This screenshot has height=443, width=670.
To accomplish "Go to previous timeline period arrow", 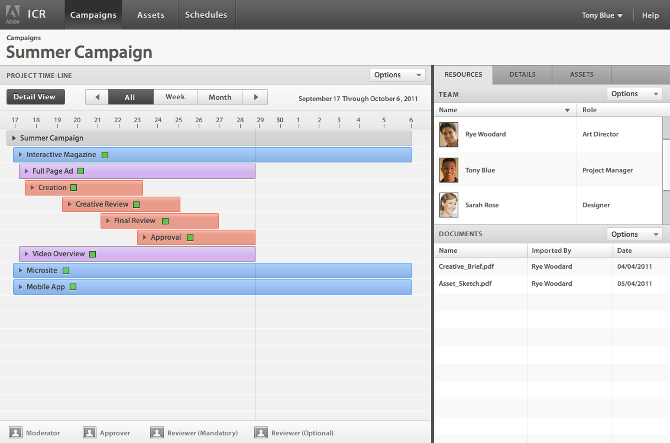I will 97,97.
